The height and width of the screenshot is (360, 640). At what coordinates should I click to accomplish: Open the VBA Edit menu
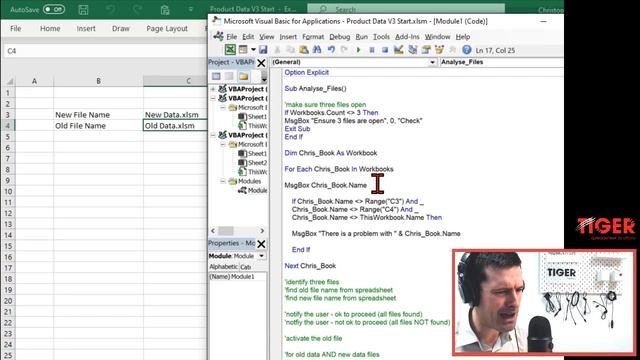[248, 37]
